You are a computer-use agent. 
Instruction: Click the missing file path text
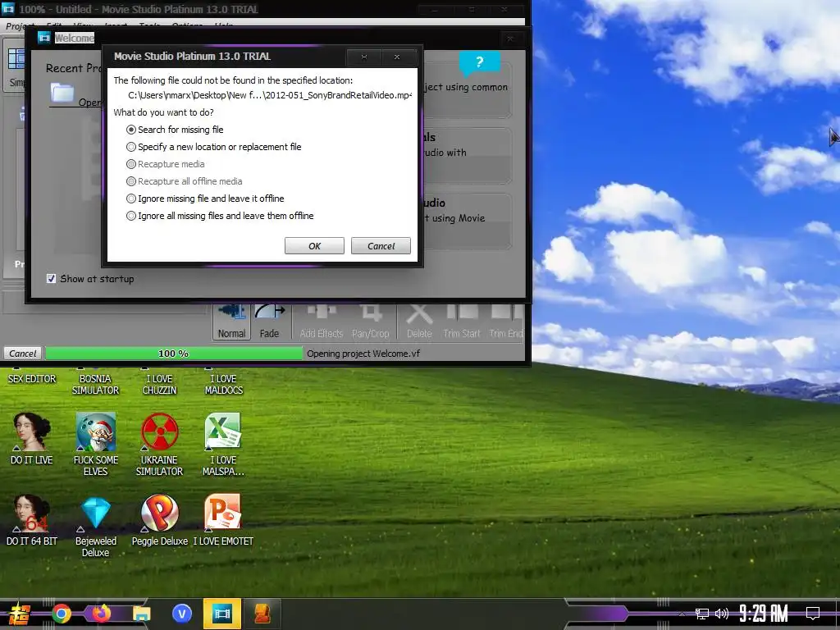[x=270, y=95]
